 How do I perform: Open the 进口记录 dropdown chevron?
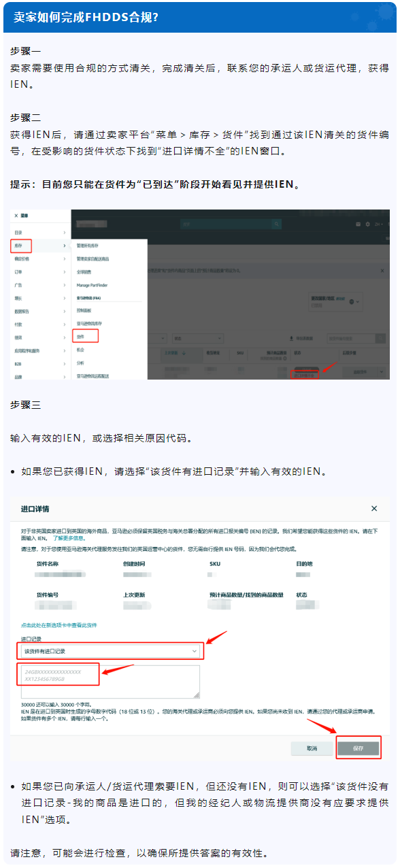[x=194, y=651]
